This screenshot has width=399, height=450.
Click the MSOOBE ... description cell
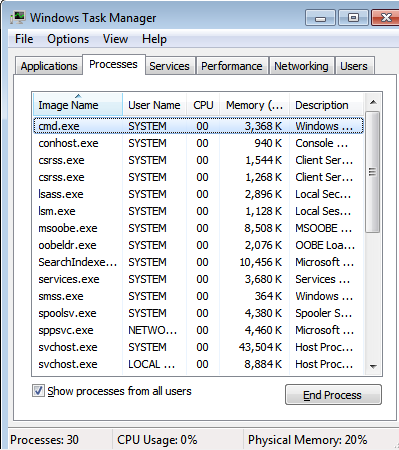tap(324, 228)
